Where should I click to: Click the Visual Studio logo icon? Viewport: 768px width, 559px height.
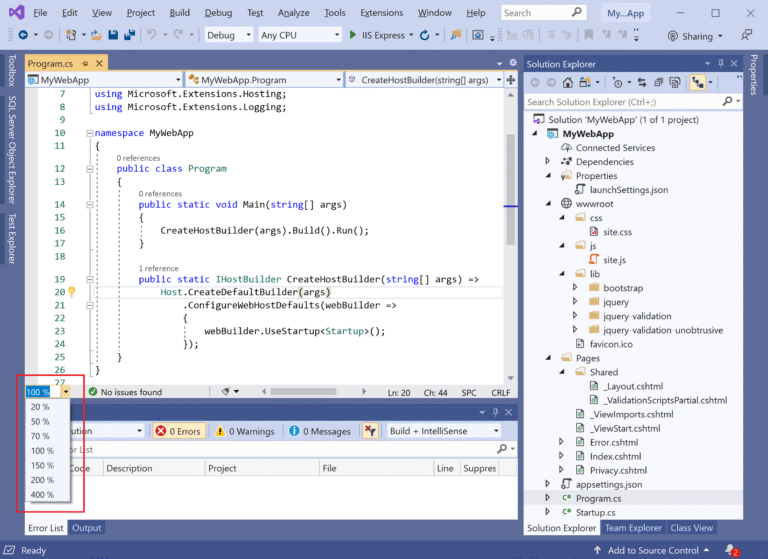pos(16,12)
